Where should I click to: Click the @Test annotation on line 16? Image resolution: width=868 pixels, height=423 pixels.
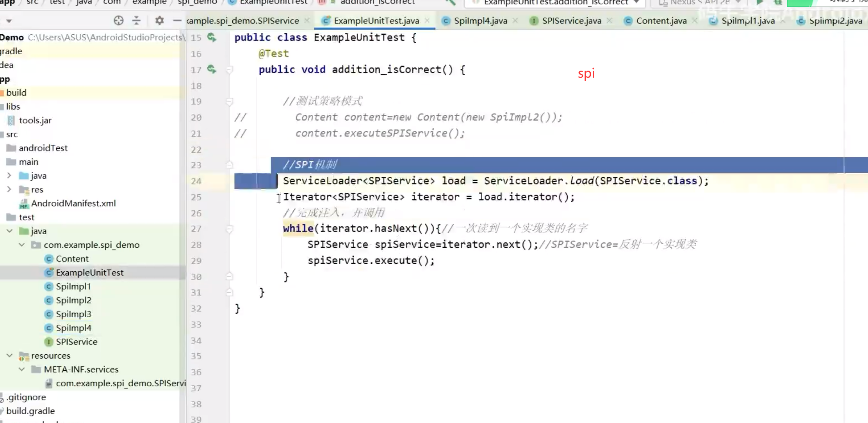click(273, 53)
